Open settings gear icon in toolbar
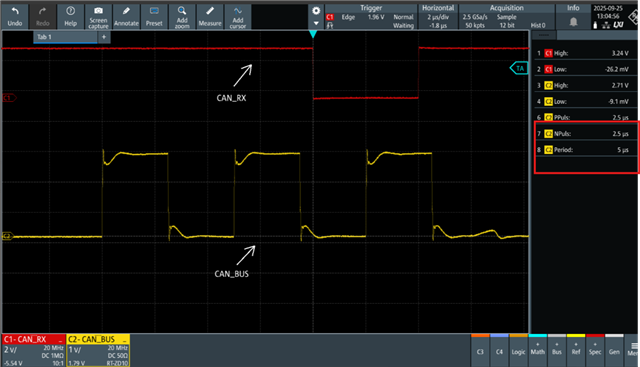The width and height of the screenshot is (640, 367). tap(316, 11)
